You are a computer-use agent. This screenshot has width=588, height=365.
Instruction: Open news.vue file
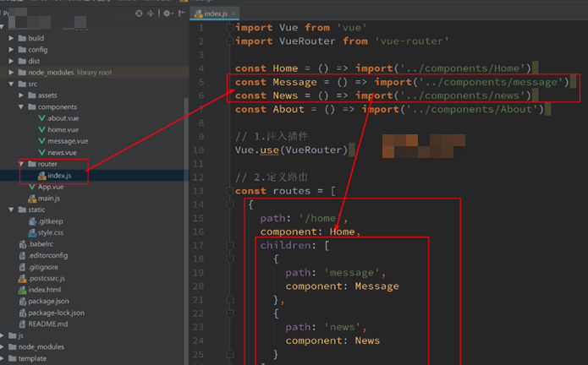click(x=62, y=153)
